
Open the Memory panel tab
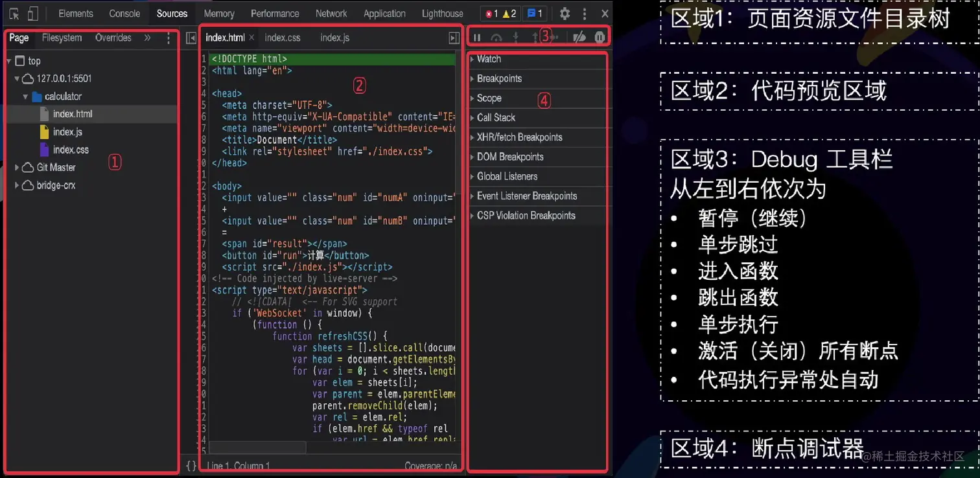(219, 14)
